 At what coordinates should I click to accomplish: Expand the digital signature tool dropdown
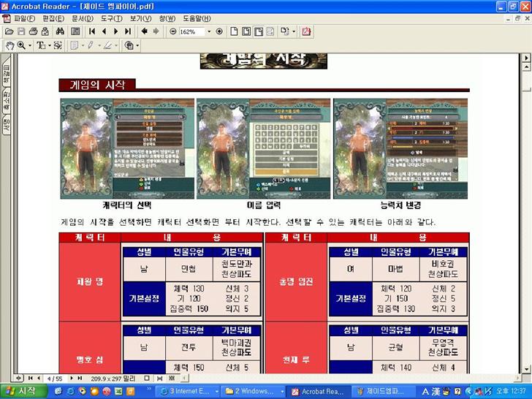[x=137, y=45]
